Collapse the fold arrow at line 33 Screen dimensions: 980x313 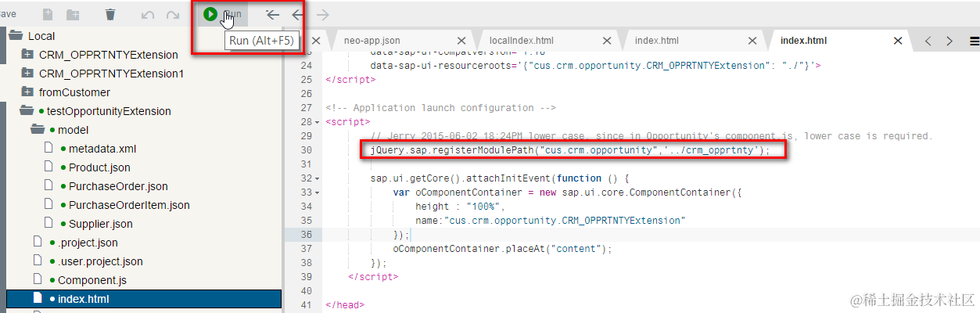(x=317, y=192)
